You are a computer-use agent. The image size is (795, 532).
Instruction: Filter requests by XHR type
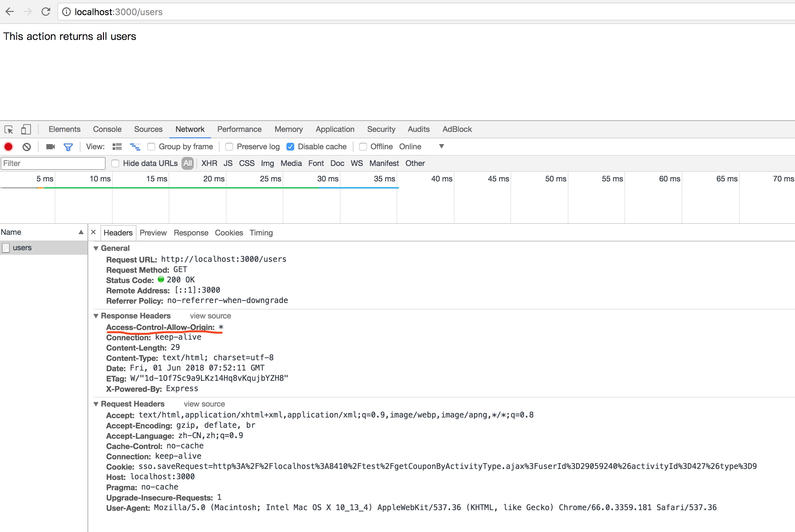coord(209,163)
